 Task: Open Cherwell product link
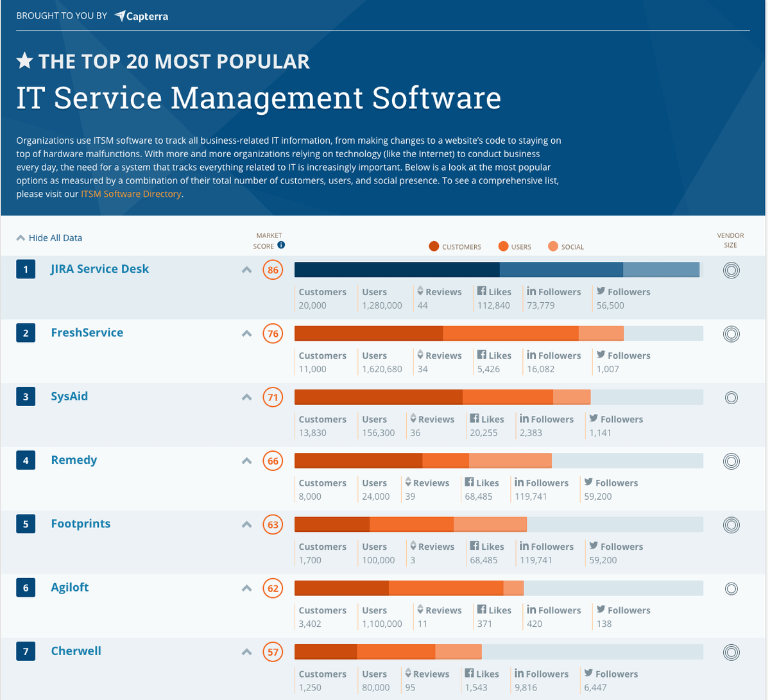(76, 651)
